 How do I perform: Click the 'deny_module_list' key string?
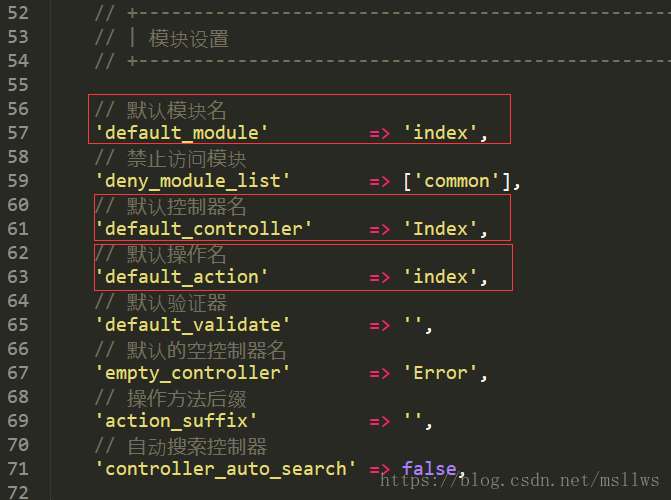click(193, 181)
